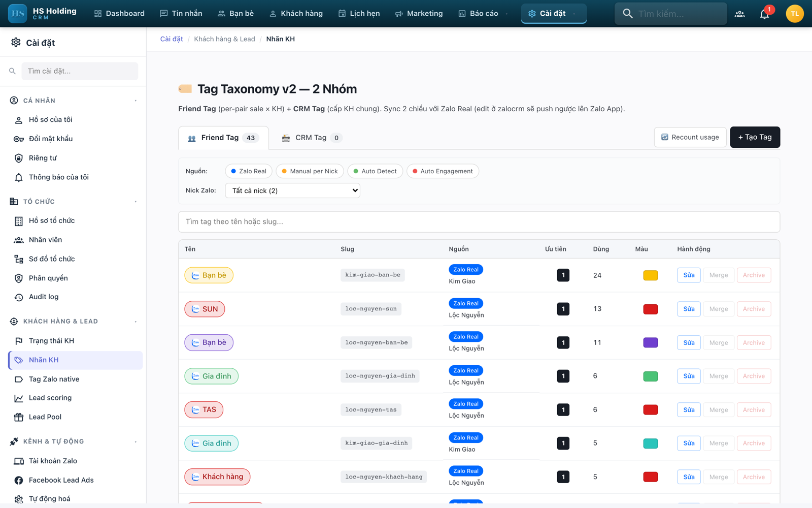The image size is (812, 508).
Task: Click the Zalo icon in SUN tag chip
Action: tap(195, 309)
